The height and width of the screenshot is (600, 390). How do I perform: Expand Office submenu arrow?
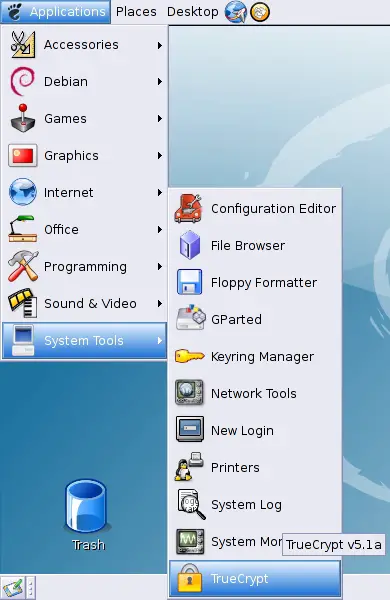(160, 229)
